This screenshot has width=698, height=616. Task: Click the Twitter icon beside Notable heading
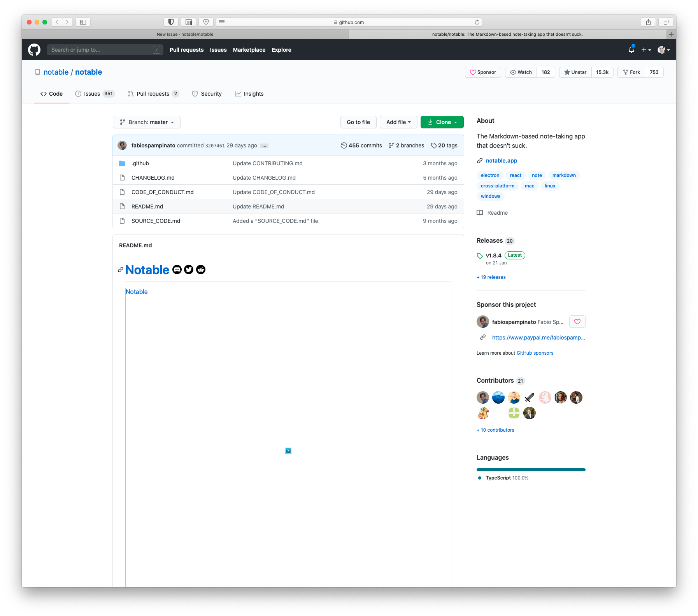[189, 269]
